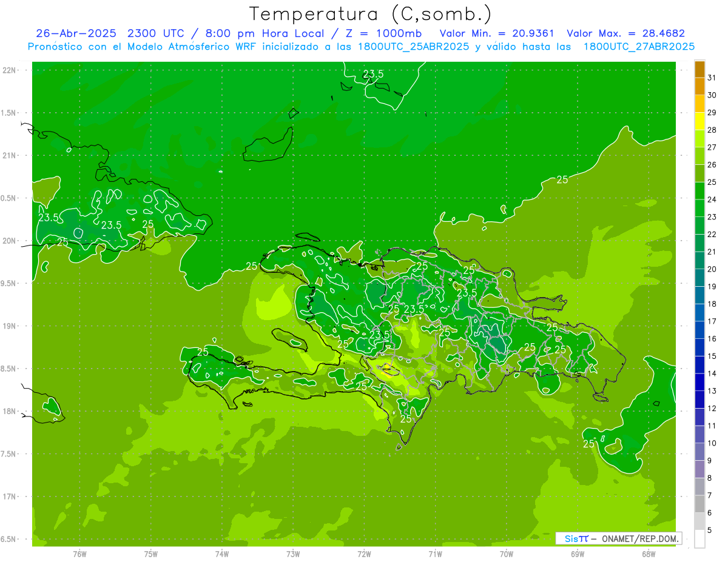Image resolution: width=728 pixels, height=562 pixels.
Task: Click the '1.5N' latitude axis label
Action: point(9,113)
